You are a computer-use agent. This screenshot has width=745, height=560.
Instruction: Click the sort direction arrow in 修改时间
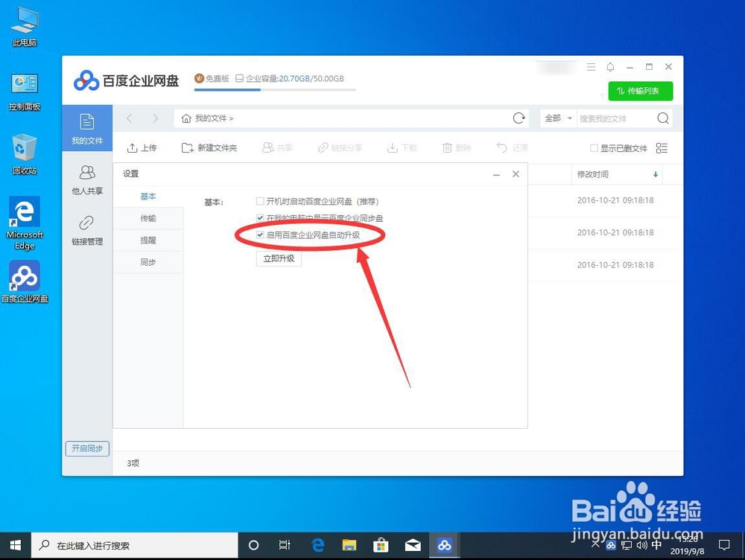pyautogui.click(x=656, y=174)
